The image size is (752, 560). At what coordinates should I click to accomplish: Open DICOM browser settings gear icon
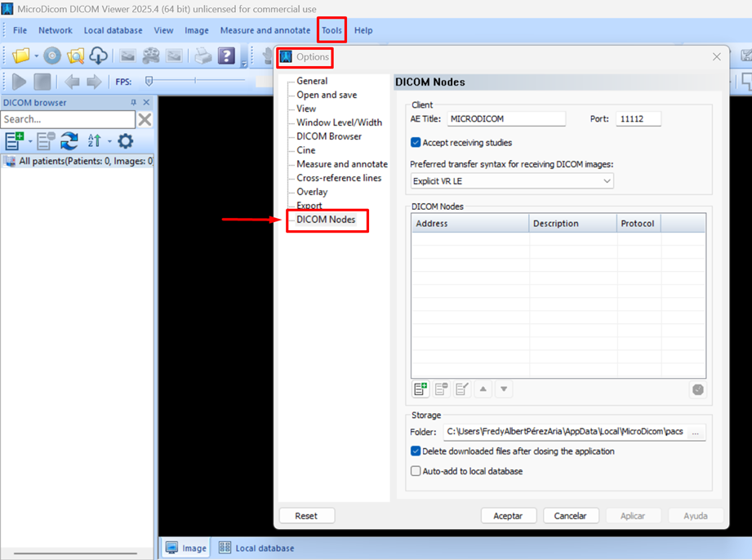click(125, 141)
